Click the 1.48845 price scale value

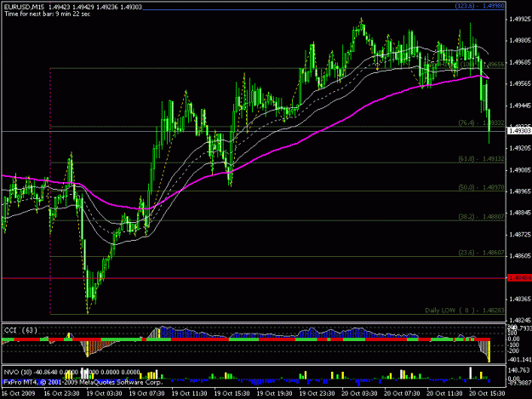tap(520, 213)
